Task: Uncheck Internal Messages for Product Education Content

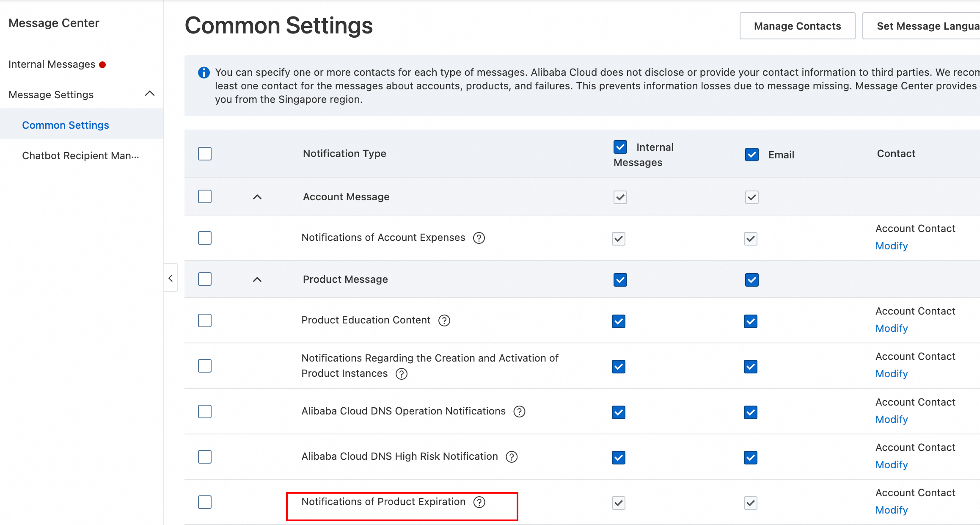Action: (x=618, y=321)
